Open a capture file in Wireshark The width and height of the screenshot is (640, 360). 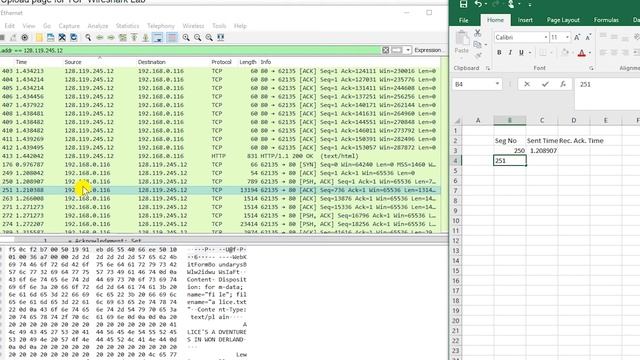pos(39,38)
